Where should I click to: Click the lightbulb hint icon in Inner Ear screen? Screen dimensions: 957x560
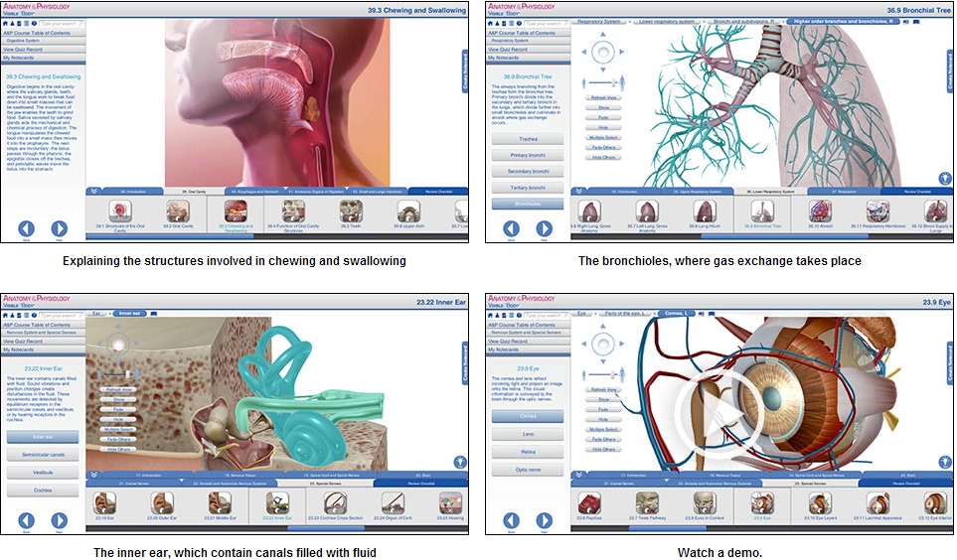[460, 463]
